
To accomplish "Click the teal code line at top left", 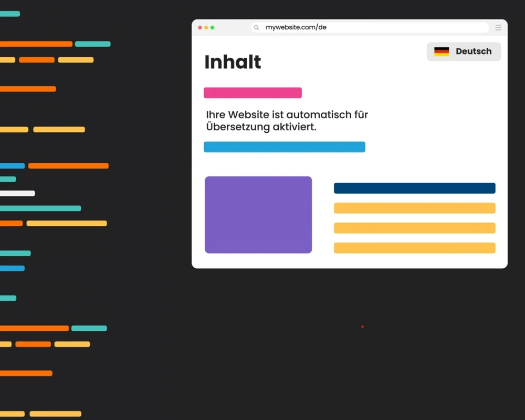I will 10,14.
